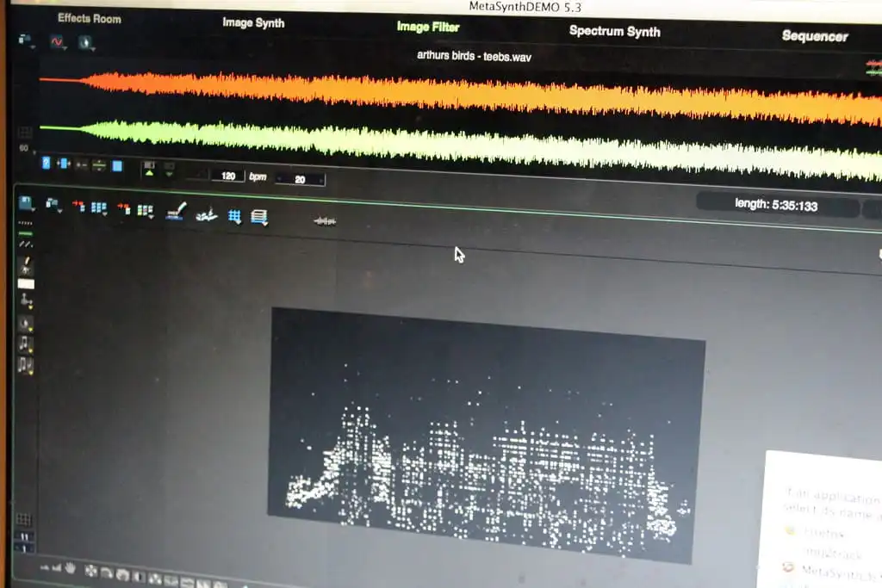Click the dimmed down-triangle button

[170, 170]
